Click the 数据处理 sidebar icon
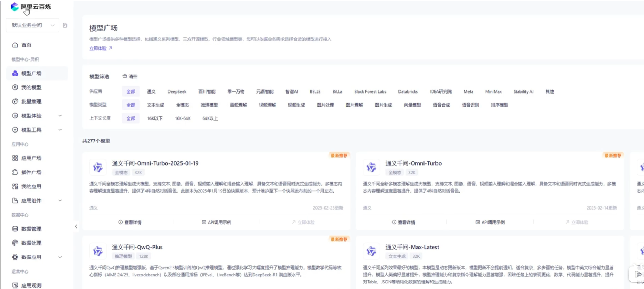 click(x=15, y=243)
